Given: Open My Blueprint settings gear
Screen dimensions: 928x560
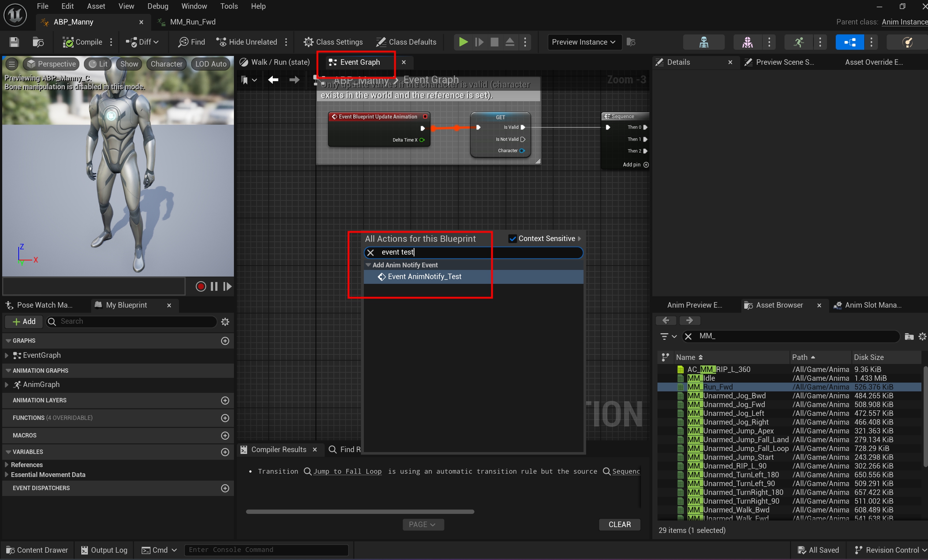Looking at the screenshot, I should pos(225,322).
